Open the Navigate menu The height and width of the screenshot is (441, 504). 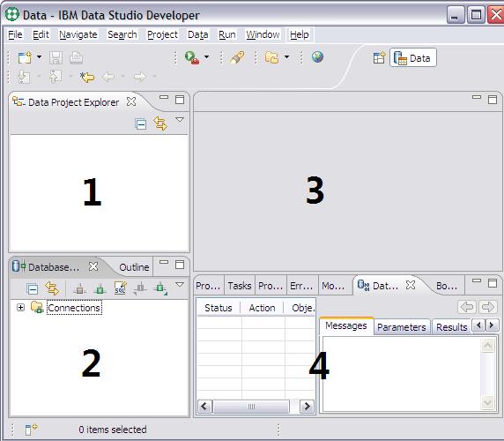tap(78, 34)
